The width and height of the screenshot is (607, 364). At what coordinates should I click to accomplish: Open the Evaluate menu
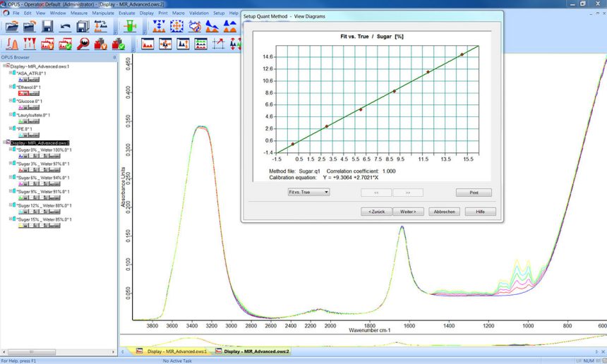[x=126, y=13]
